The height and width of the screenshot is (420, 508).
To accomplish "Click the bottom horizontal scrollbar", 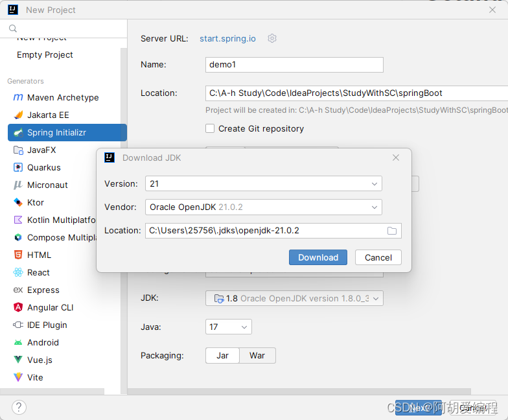I will click(299, 391).
